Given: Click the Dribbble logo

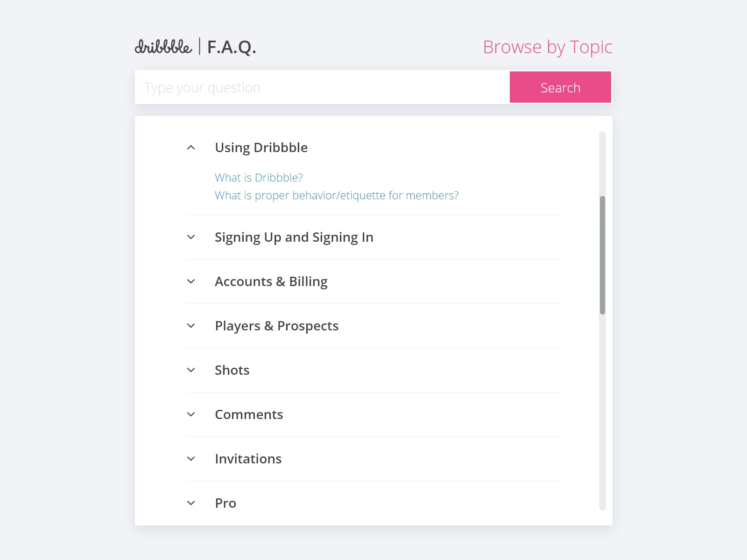Looking at the screenshot, I should tap(163, 47).
